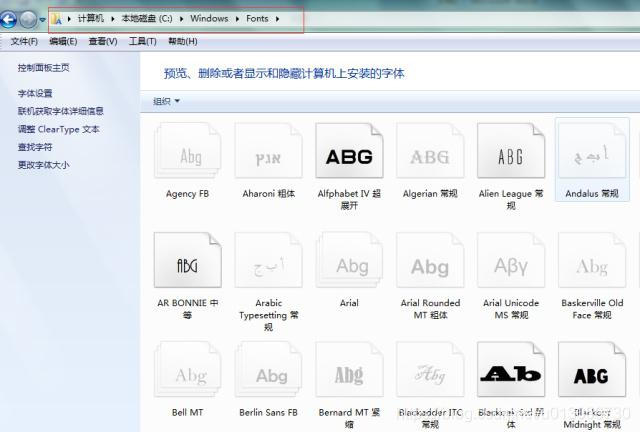Open 控制面板主页 link
Screen dimensions: 640x432
[x=44, y=68]
